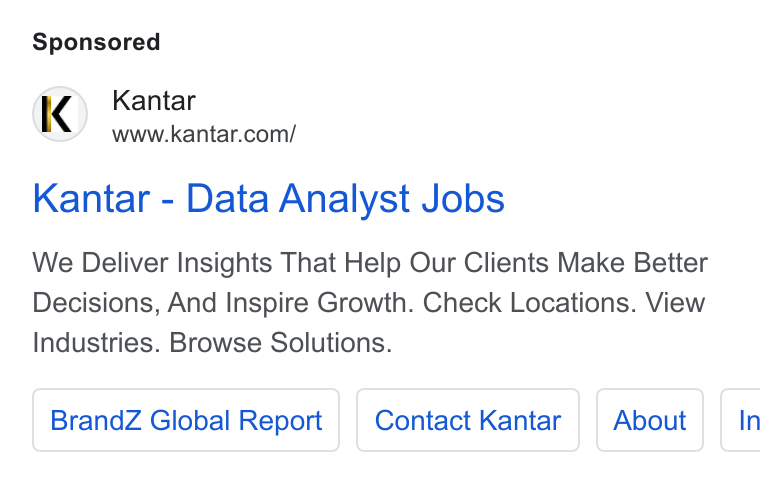Screen dimensions: 760x484
Task: Click the Kantar advertiser name text
Action: tap(154, 101)
